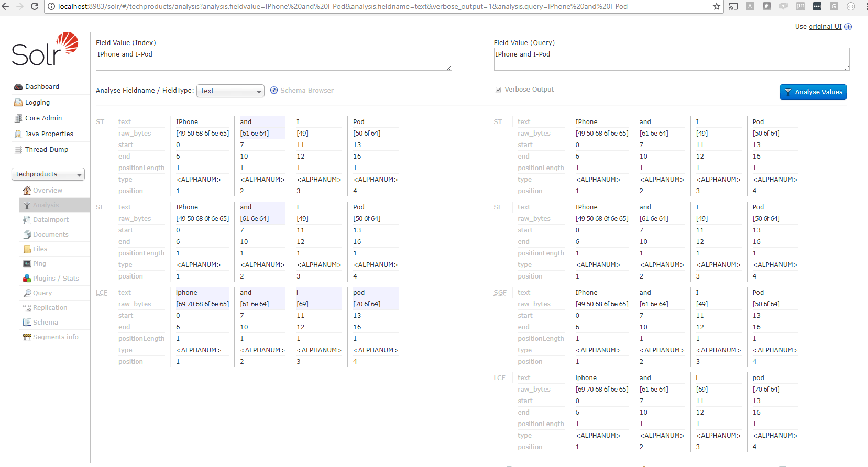The width and height of the screenshot is (868, 467).
Task: Open Java Properties
Action: click(x=49, y=134)
